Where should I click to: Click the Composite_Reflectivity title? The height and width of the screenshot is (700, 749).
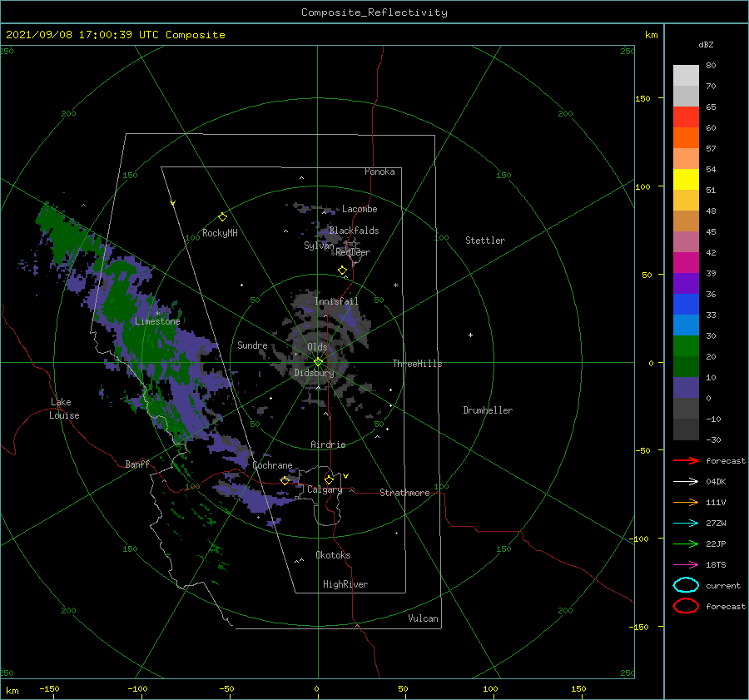pos(374,12)
